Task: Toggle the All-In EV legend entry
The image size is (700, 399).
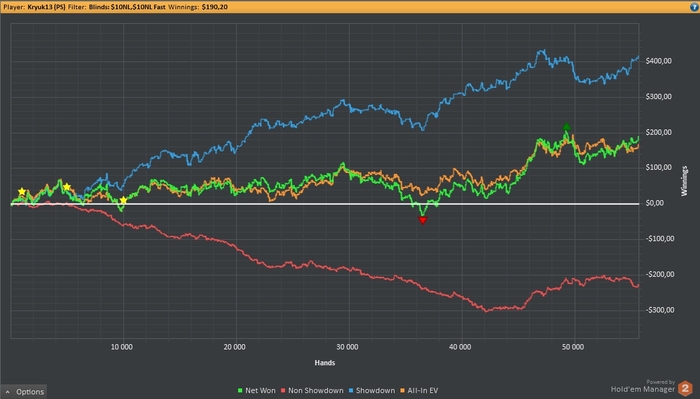Action: pyautogui.click(x=419, y=391)
